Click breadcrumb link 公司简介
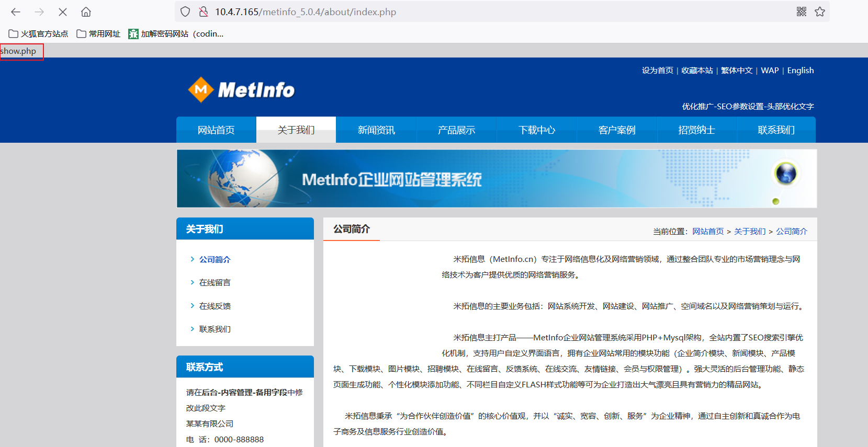The width and height of the screenshot is (868, 447). pyautogui.click(x=792, y=231)
